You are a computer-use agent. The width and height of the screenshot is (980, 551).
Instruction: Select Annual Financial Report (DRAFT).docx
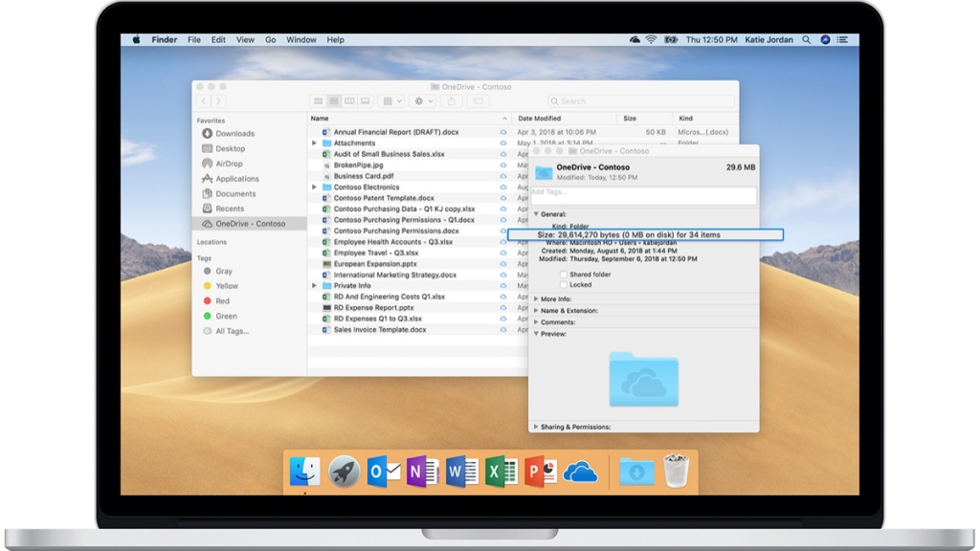coord(396,132)
